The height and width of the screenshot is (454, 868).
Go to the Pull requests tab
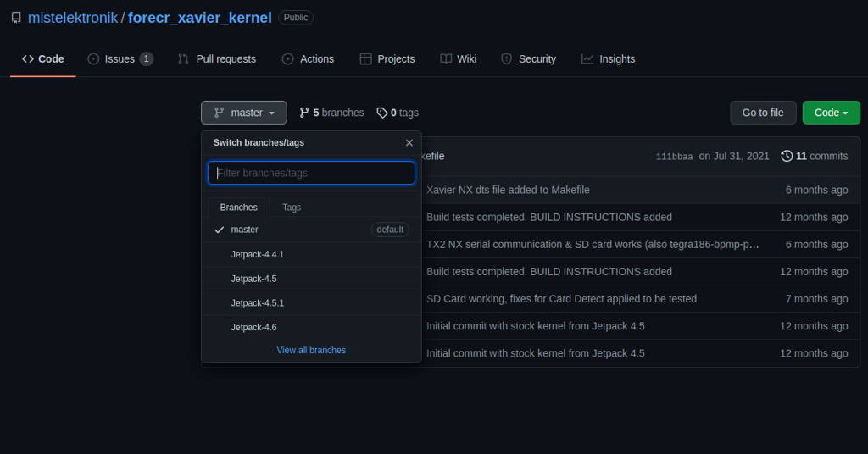217,58
